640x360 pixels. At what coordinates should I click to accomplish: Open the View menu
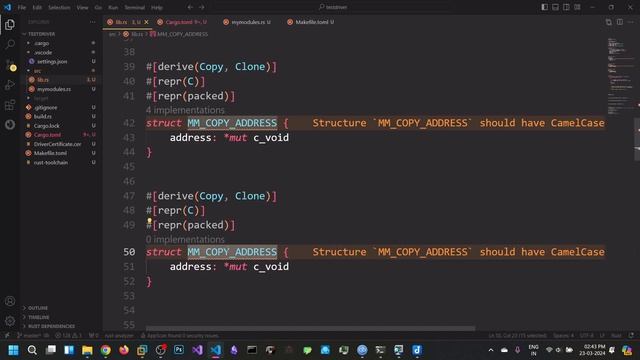tap(82, 7)
